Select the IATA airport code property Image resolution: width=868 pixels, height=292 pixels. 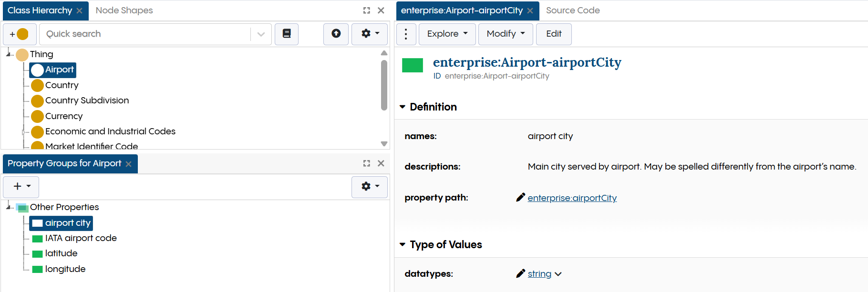(81, 238)
